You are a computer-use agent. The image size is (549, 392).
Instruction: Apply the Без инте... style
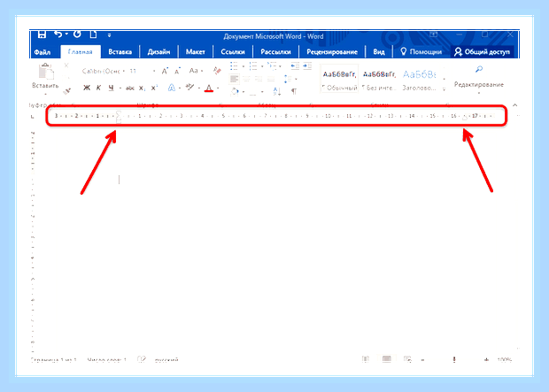[x=379, y=79]
